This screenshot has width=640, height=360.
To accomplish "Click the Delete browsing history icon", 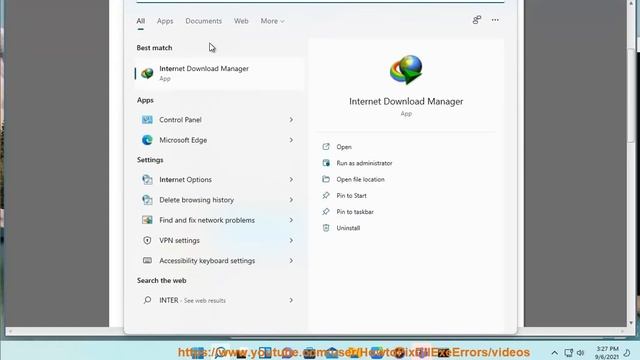I will [147, 200].
